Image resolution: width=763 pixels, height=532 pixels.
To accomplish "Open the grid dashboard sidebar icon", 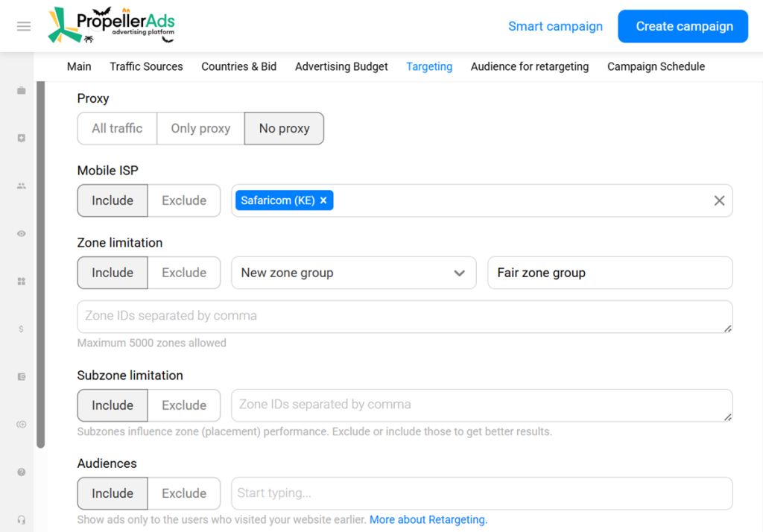I will [x=22, y=282].
